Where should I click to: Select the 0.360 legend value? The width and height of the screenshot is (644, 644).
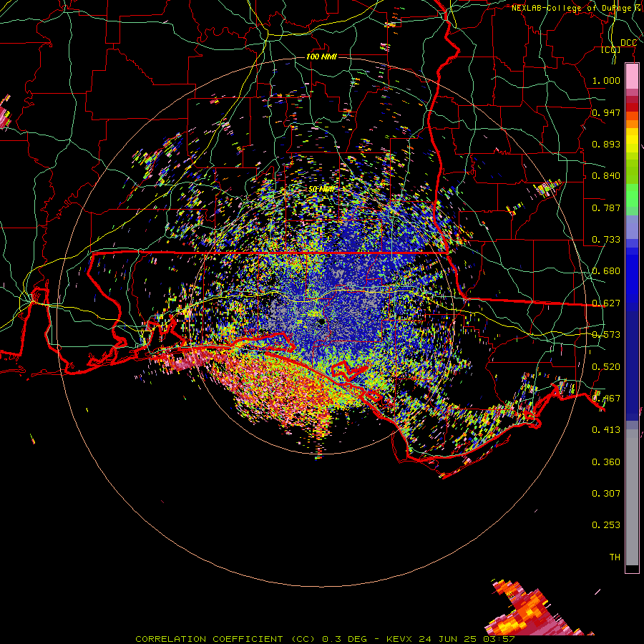coord(606,462)
